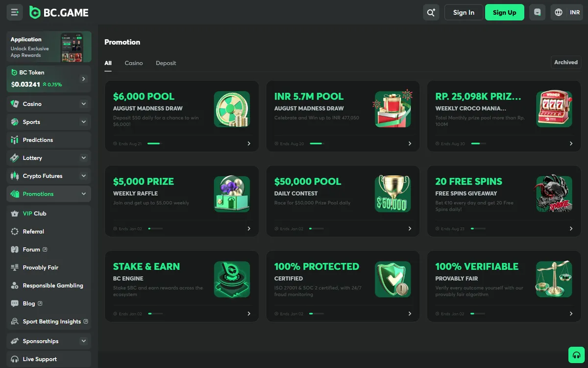The image size is (588, 368).
Task: Click the $0.03241 token price
Action: (25, 84)
